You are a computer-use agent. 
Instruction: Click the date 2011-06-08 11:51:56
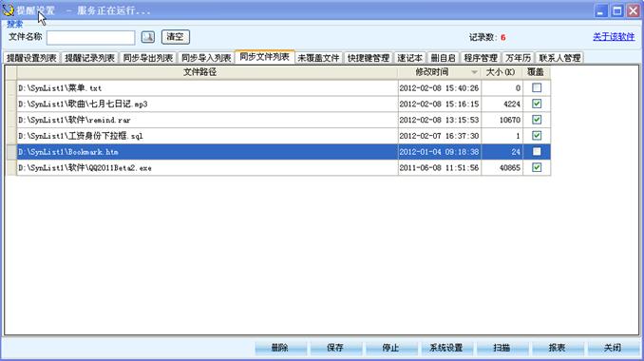[x=439, y=168]
